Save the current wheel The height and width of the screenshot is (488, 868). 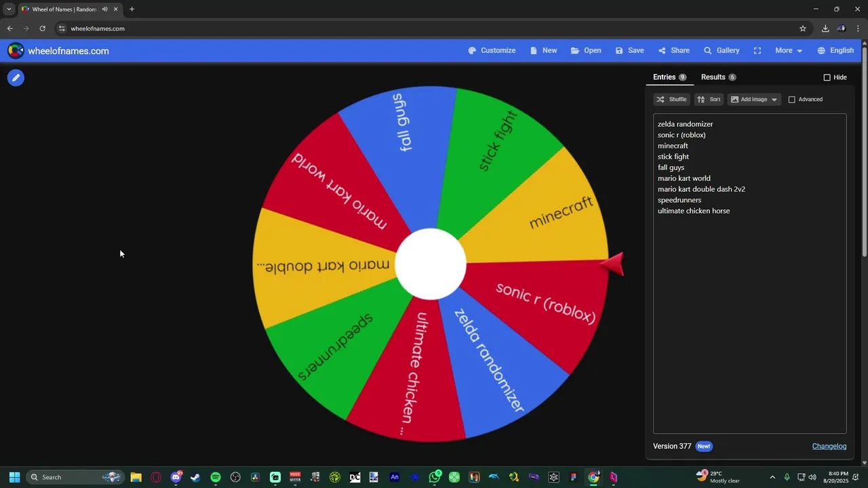[x=629, y=51]
